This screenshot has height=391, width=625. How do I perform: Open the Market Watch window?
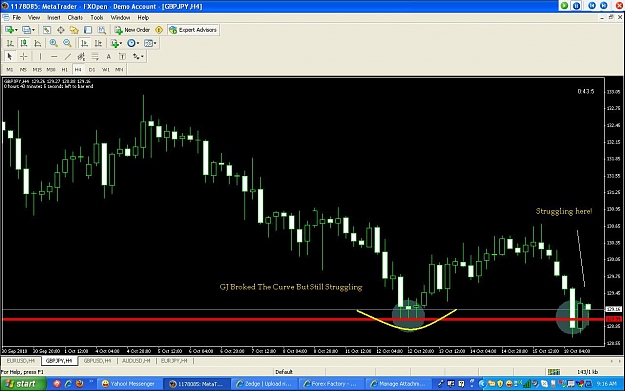pyautogui.click(x=47, y=30)
